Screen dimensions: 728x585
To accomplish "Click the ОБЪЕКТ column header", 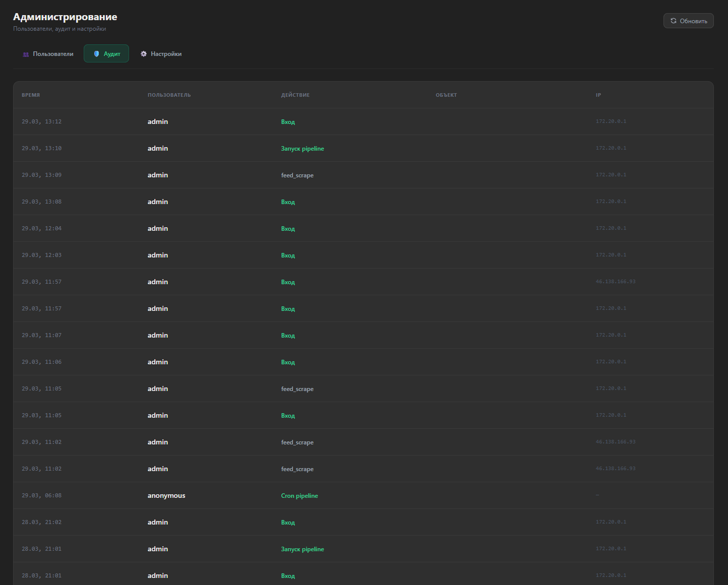I will tap(446, 95).
